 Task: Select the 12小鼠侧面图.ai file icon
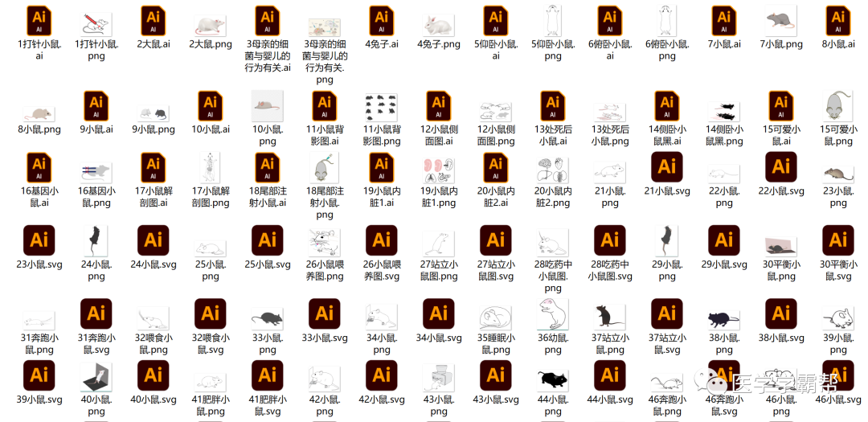click(x=439, y=106)
